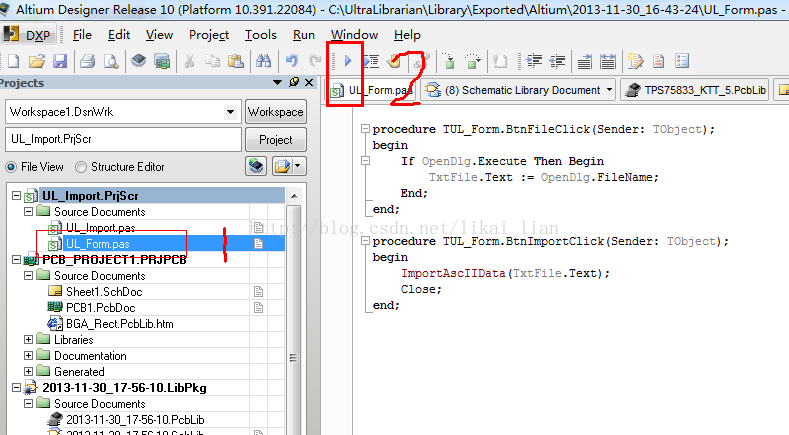Click the double-arrow text lines toolbar icon
This screenshot has height=435, width=789.
[608, 61]
